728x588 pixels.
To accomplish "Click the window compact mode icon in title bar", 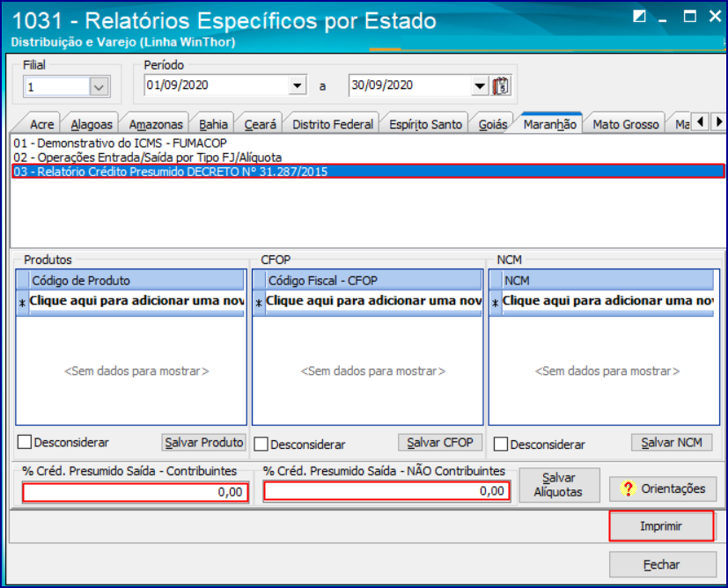I will [639, 17].
